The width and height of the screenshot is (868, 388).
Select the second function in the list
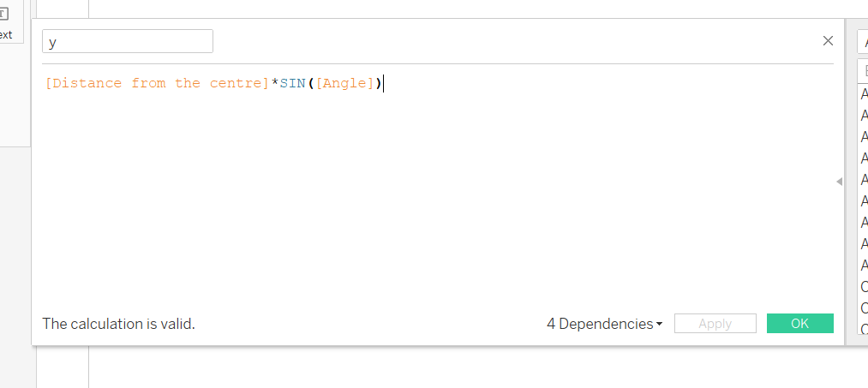pyautogui.click(x=864, y=115)
